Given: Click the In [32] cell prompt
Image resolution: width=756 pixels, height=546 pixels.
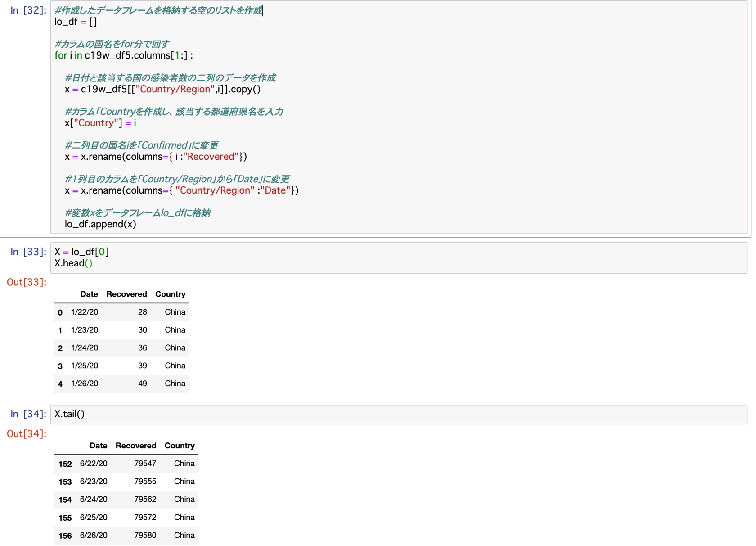Looking at the screenshot, I should (x=28, y=10).
